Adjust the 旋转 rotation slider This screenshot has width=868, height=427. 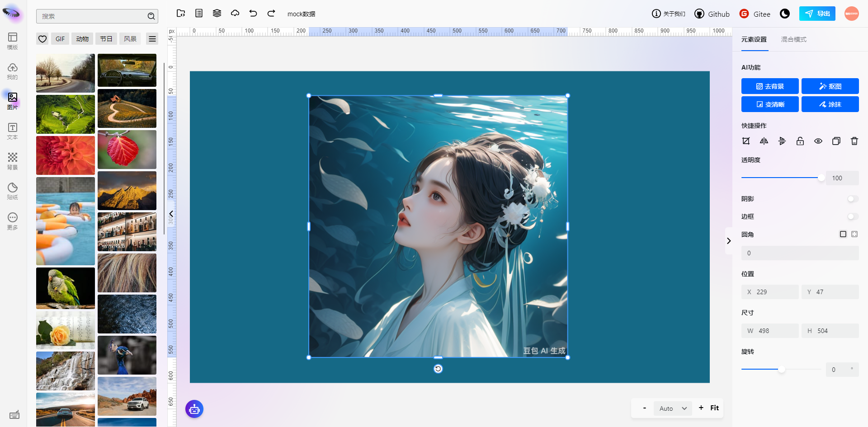coord(781,369)
